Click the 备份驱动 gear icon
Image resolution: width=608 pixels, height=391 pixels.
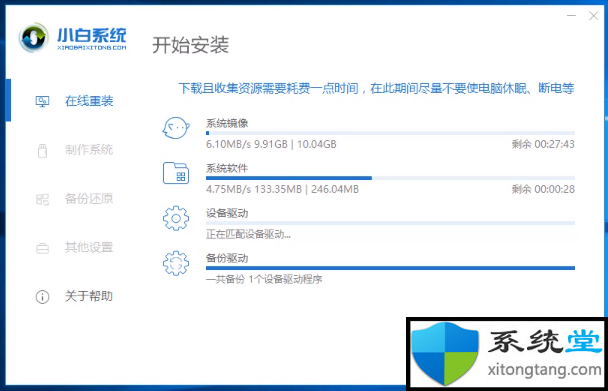tap(176, 263)
